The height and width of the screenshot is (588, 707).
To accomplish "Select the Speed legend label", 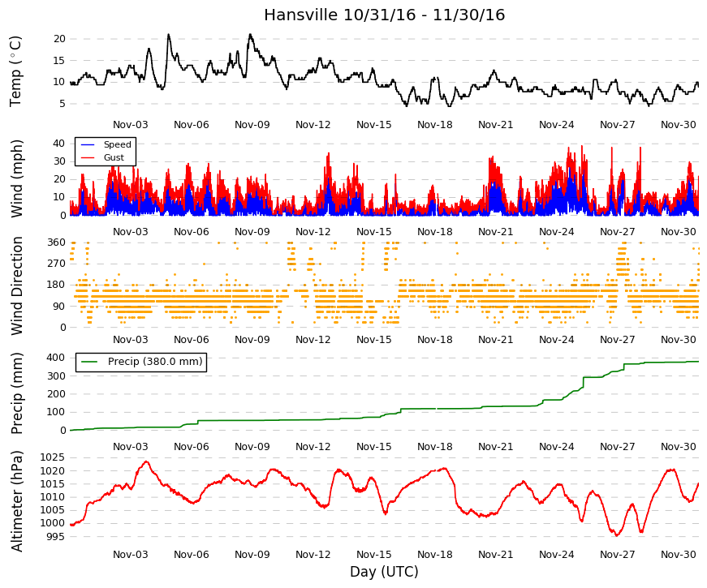I will click(x=117, y=144).
